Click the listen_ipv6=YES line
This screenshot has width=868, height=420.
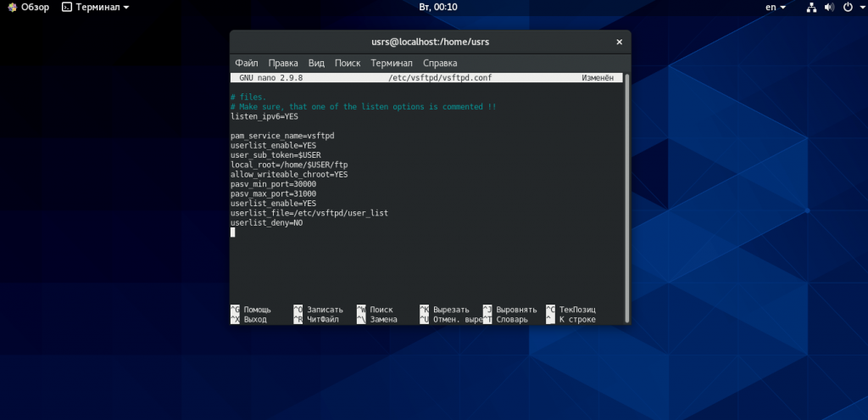tap(264, 116)
